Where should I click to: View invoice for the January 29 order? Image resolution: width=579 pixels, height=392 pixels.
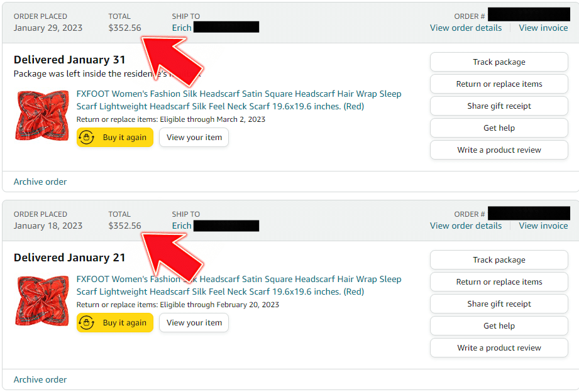(x=543, y=28)
